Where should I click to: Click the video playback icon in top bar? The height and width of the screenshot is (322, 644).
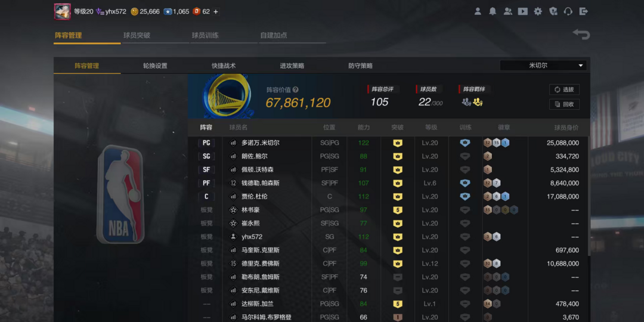click(523, 11)
